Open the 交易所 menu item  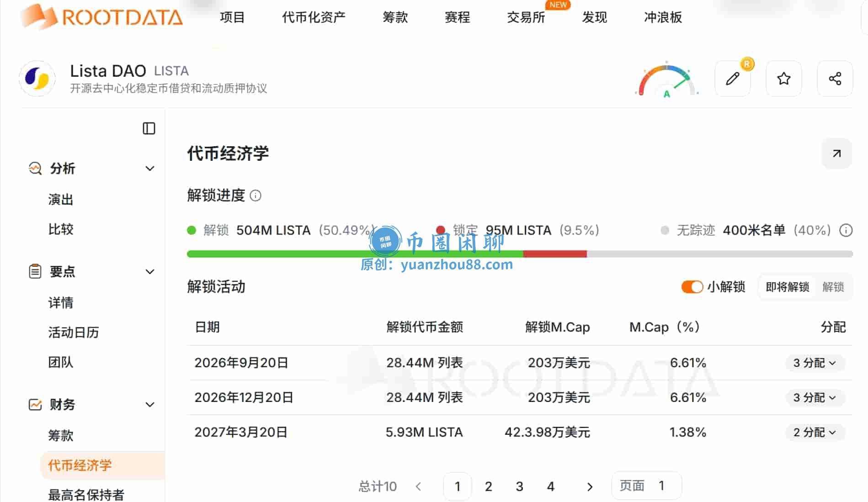pyautogui.click(x=526, y=17)
